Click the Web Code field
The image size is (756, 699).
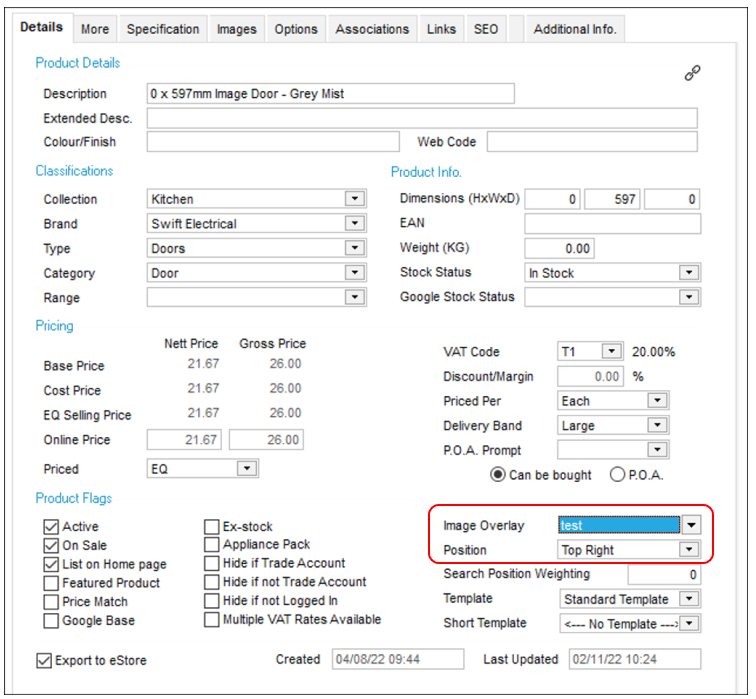click(592, 142)
